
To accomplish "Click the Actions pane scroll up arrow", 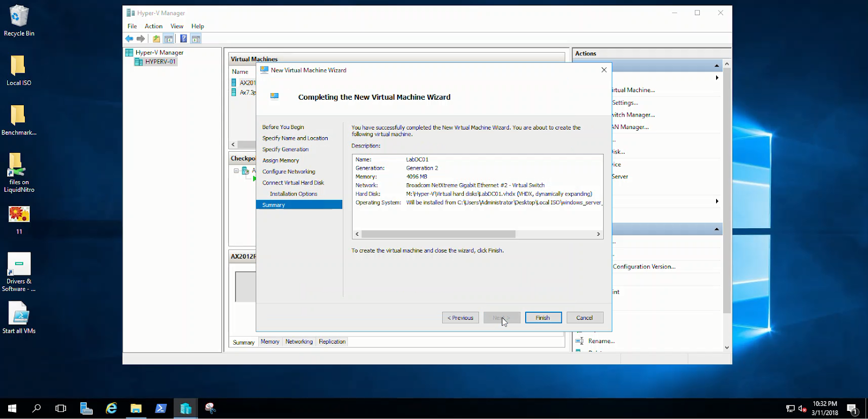I will [x=727, y=64].
